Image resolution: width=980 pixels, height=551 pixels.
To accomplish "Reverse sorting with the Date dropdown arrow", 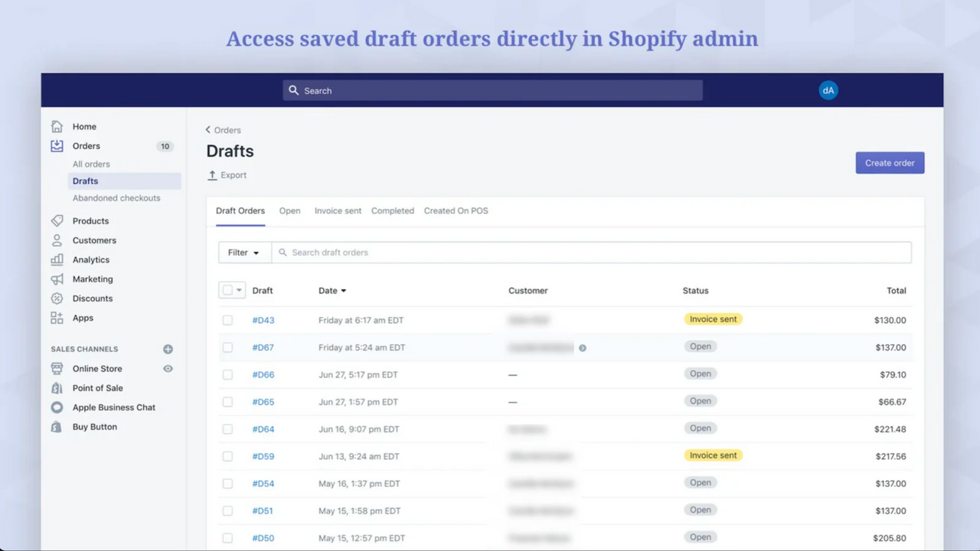I will tap(343, 290).
